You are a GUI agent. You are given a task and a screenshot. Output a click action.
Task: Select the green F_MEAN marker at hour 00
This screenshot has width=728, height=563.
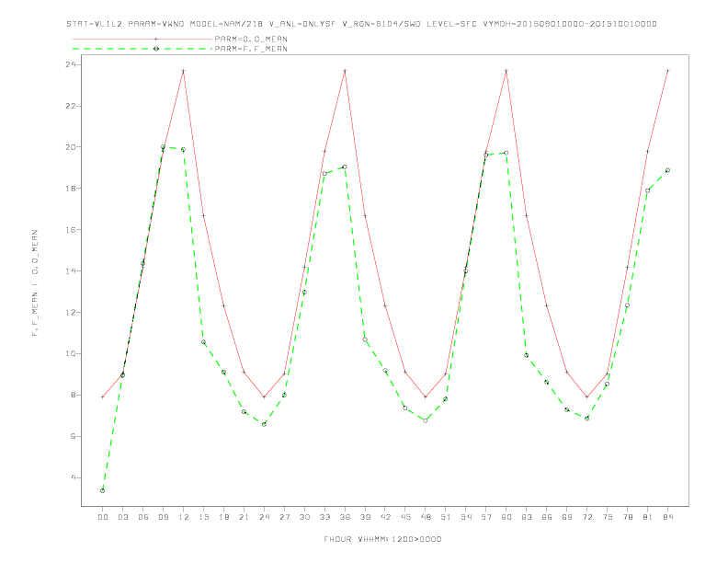(x=103, y=490)
